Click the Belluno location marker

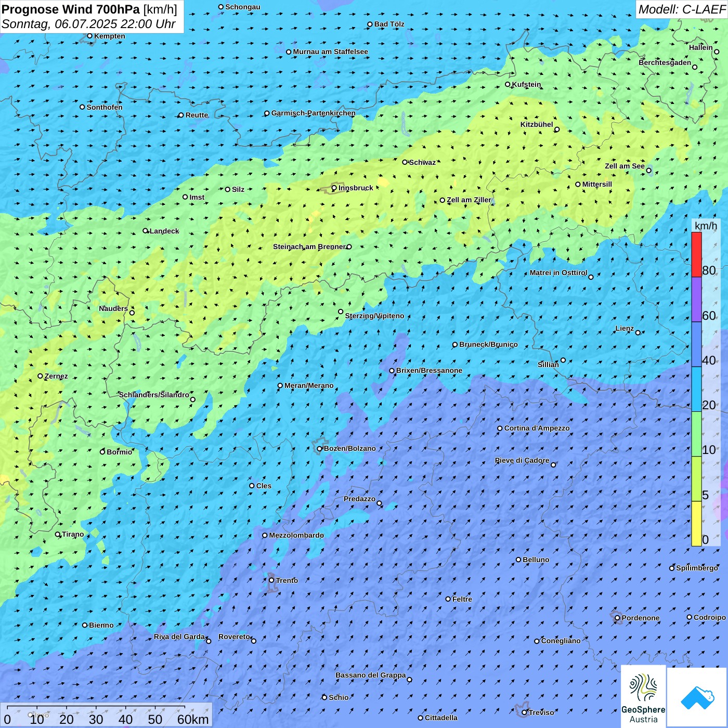point(518,560)
